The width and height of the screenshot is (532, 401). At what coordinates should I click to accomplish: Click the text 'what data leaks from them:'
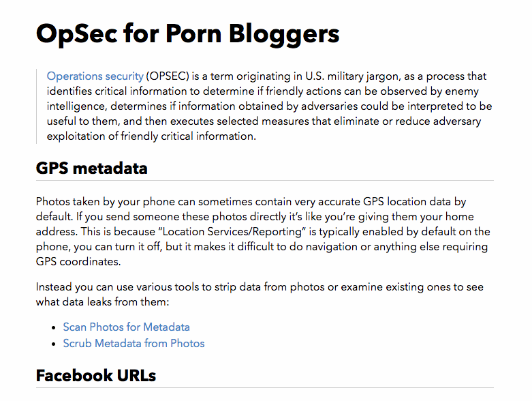pyautogui.click(x=102, y=302)
